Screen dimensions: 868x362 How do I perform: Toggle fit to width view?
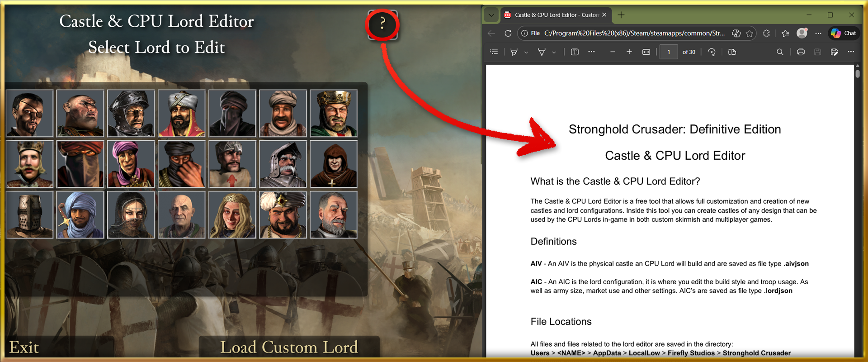pos(646,52)
